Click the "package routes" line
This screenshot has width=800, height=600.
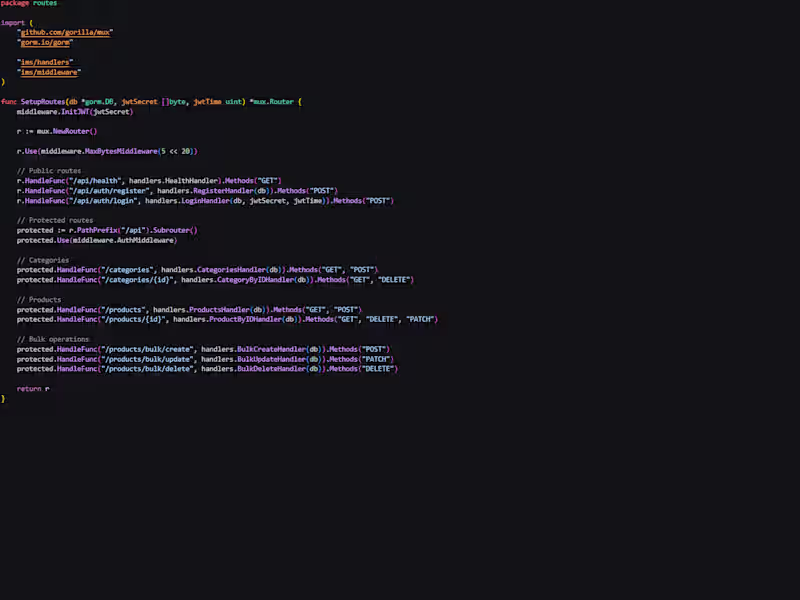[29, 3]
